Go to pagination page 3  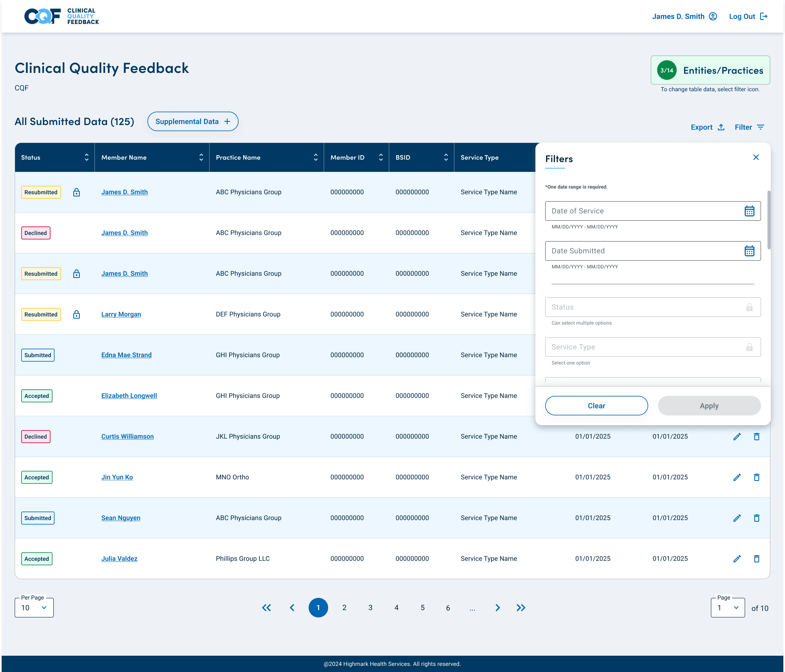click(x=371, y=608)
